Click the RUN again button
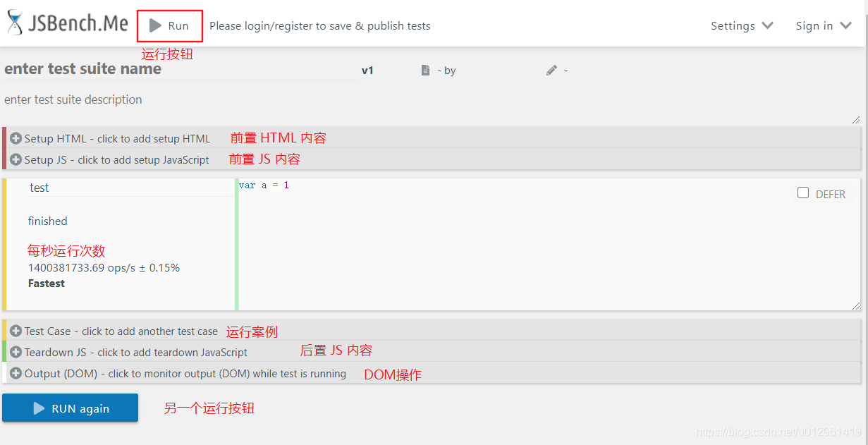868x445 pixels. pos(70,408)
